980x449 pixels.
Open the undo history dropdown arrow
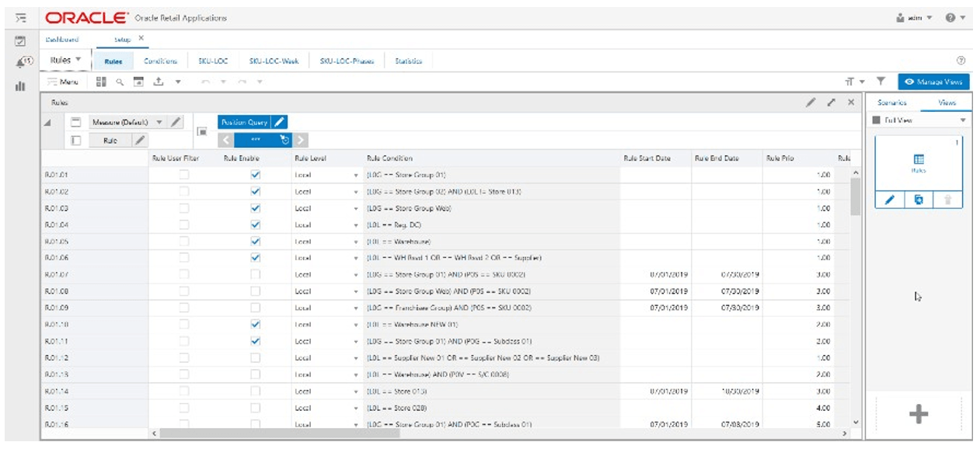point(223,82)
